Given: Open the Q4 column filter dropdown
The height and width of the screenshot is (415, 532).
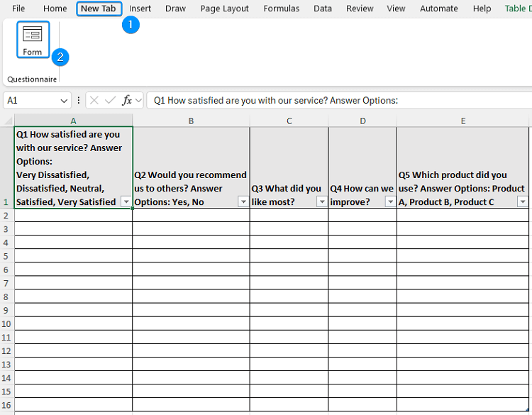Looking at the screenshot, I should pos(391,201).
